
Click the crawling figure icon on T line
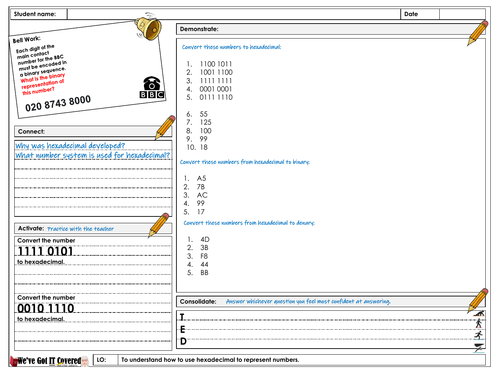(x=479, y=313)
